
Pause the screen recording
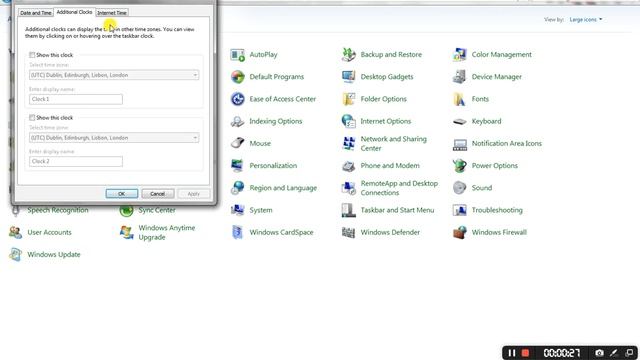[512, 353]
